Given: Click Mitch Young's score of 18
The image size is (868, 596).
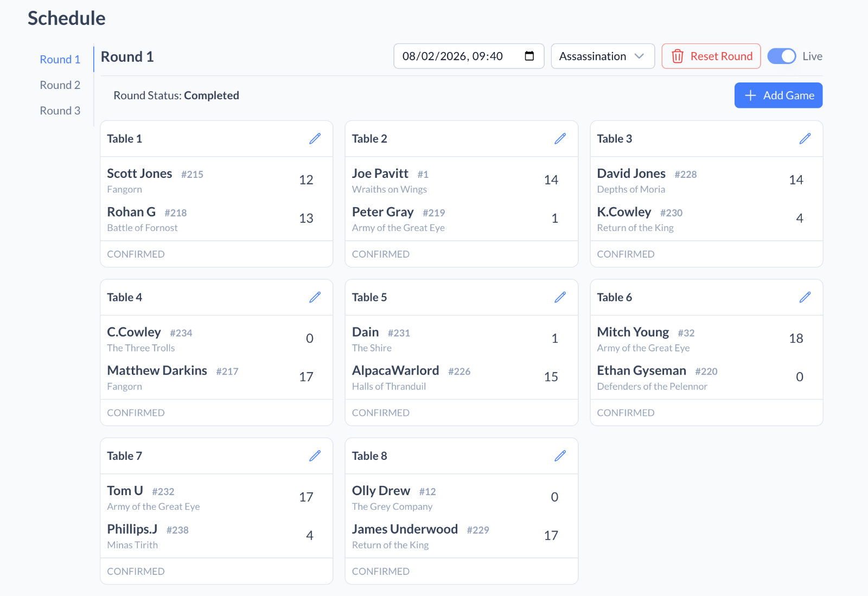Looking at the screenshot, I should click(796, 338).
